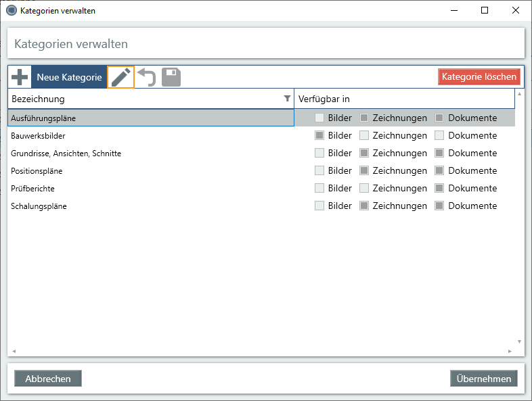The height and width of the screenshot is (401, 532).
Task: Uncheck Bilder for Bauwerksbilder
Action: (319, 136)
